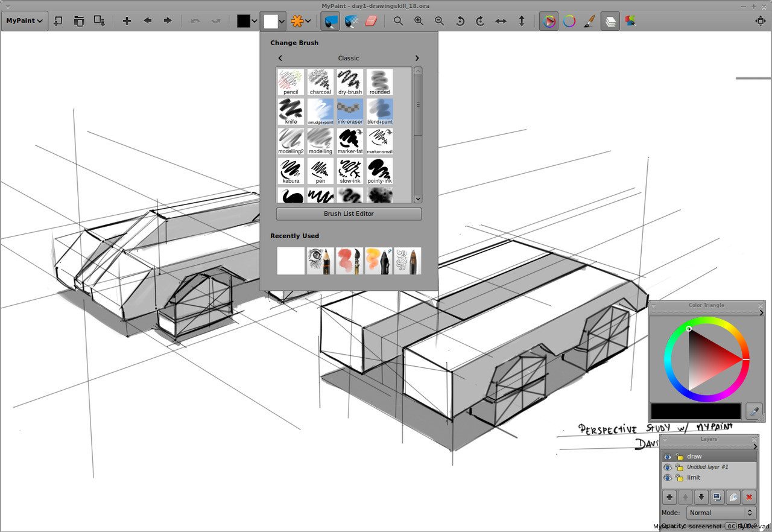Click the black current color swatch bar
The width and height of the screenshot is (772, 532).
point(696,411)
